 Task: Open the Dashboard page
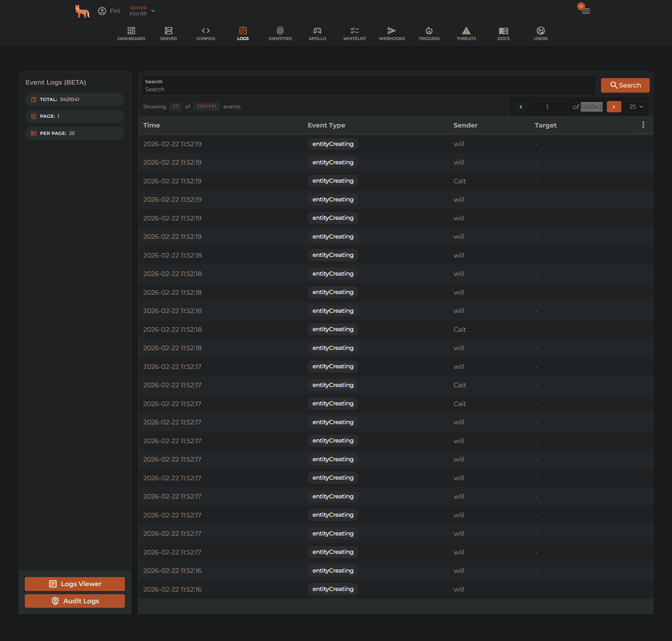[131, 34]
